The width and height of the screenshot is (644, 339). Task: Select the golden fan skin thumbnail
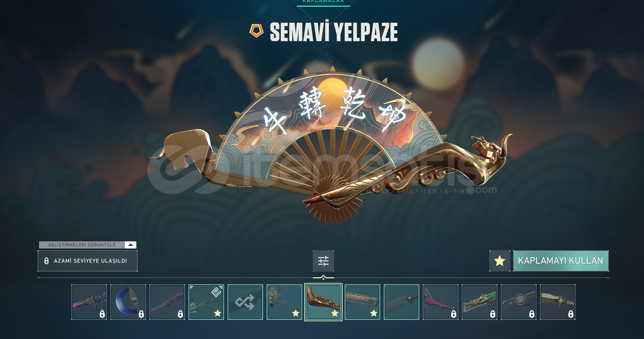click(x=323, y=302)
